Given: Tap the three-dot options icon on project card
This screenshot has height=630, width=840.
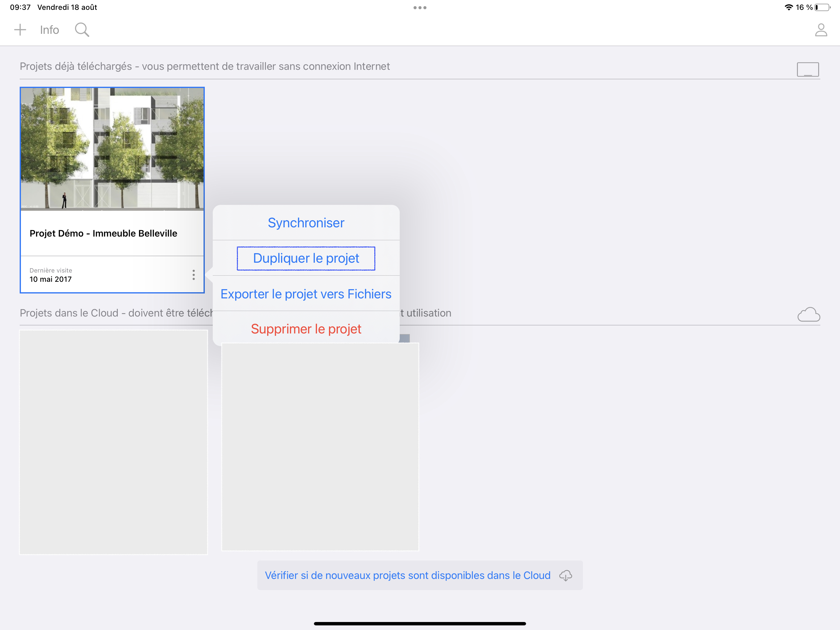Looking at the screenshot, I should [x=194, y=275].
